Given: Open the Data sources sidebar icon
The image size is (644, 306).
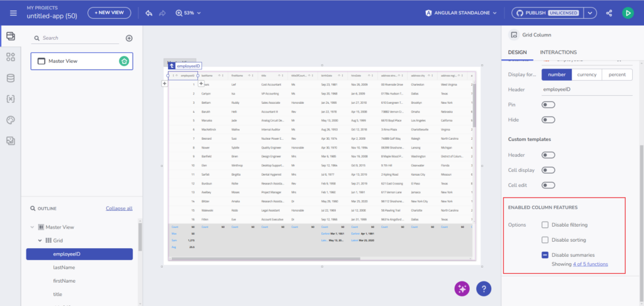Looking at the screenshot, I should [x=11, y=78].
